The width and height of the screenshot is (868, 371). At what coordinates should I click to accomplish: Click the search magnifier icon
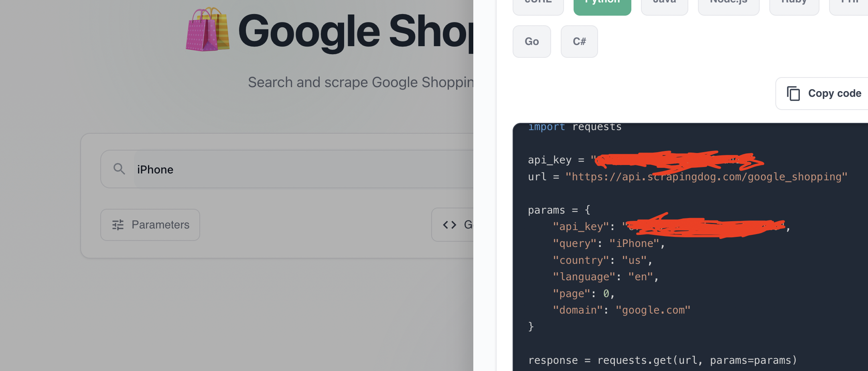119,169
